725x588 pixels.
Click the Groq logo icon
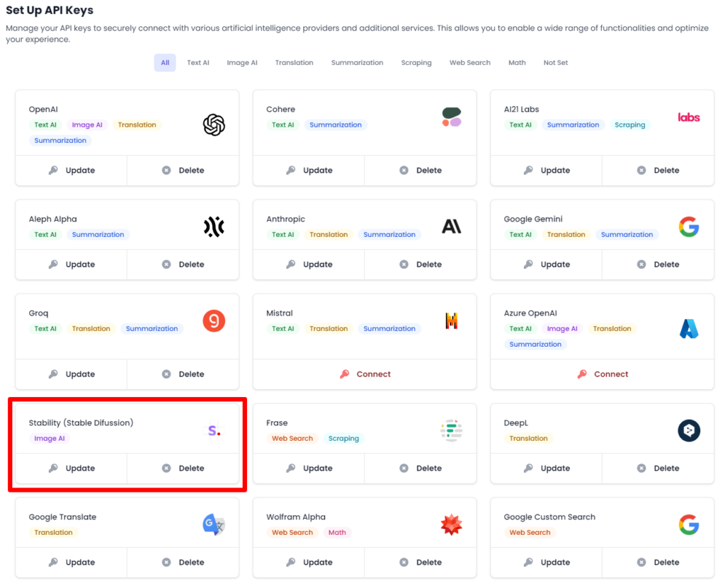[x=213, y=321]
